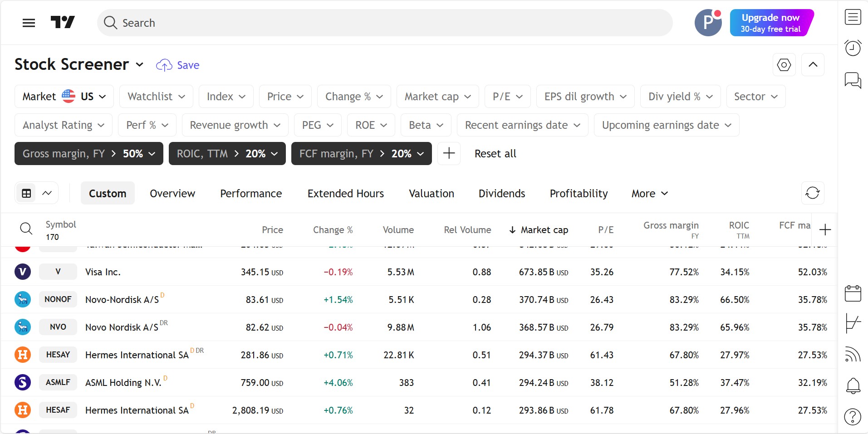This screenshot has width=868, height=434.
Task: Collapse the filters panel with up arrow
Action: (813, 65)
